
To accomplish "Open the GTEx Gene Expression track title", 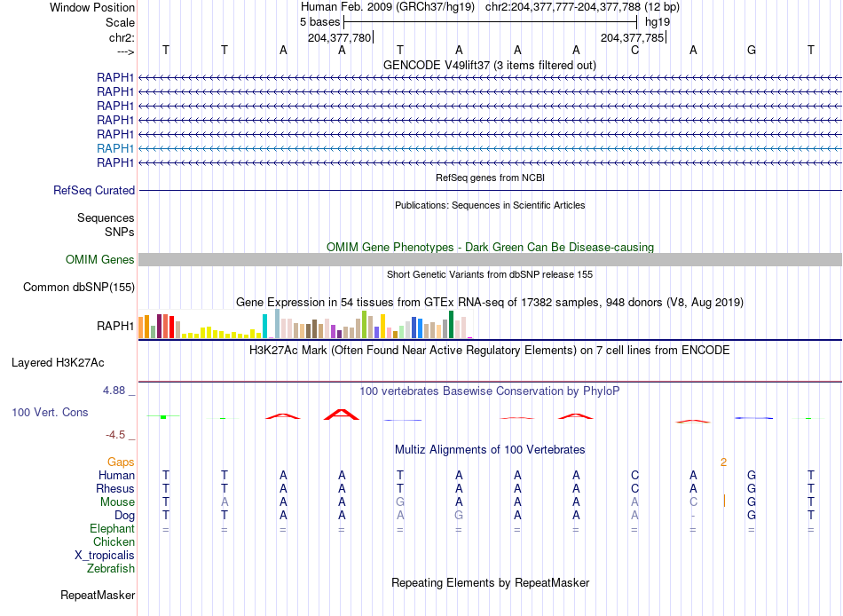I will (490, 303).
